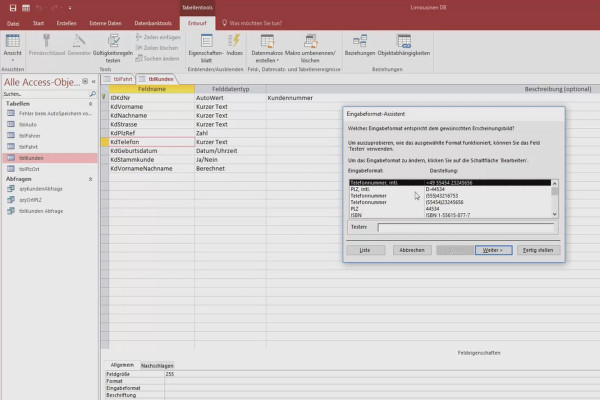Click the Abbrechen button

click(x=412, y=250)
